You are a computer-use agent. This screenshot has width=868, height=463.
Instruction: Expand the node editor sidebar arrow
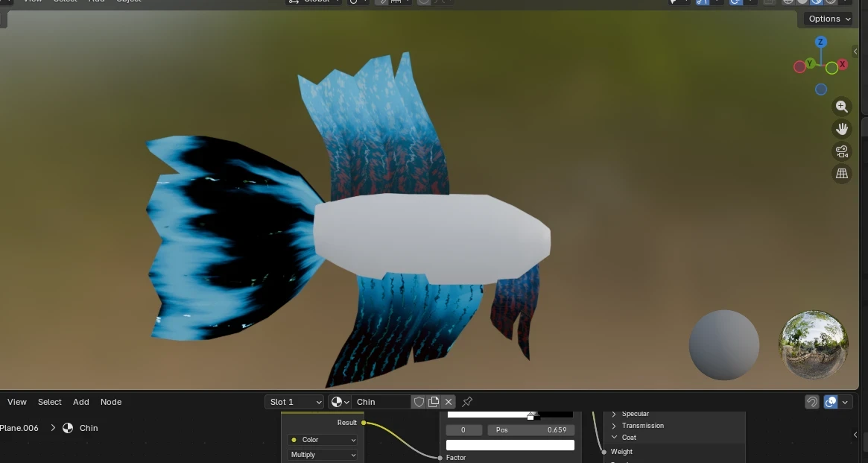click(855, 435)
